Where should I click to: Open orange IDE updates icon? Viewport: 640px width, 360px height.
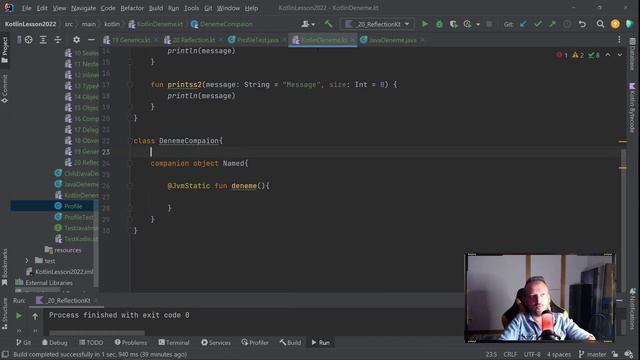pos(615,24)
